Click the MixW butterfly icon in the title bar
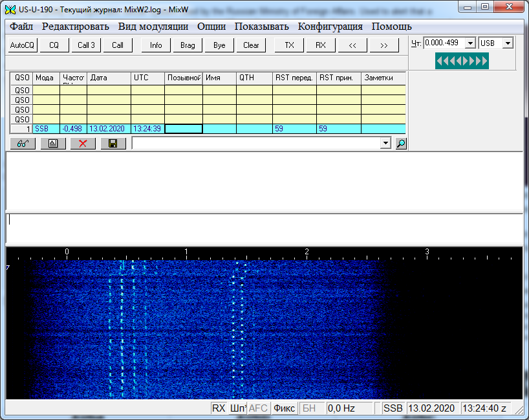Viewport: 529px width, 420px height. tap(10, 10)
